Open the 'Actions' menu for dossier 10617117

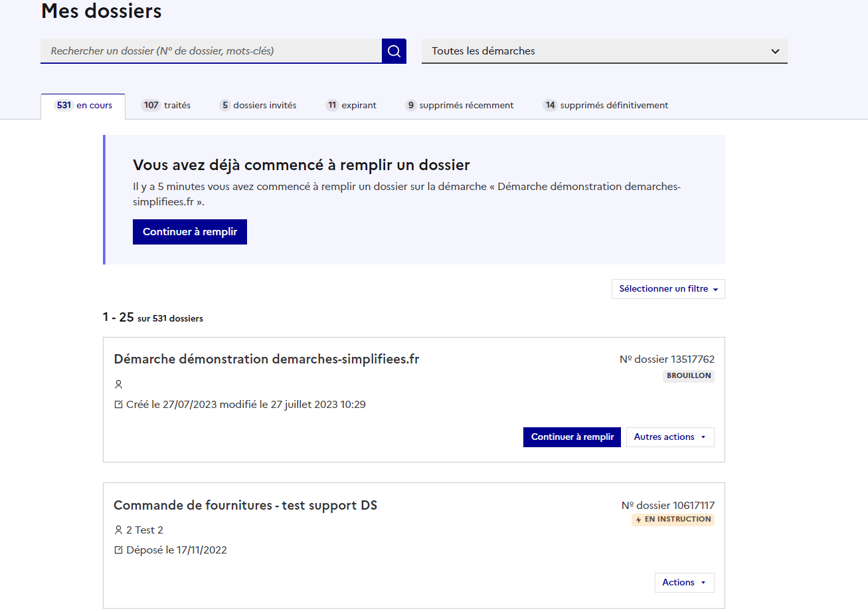point(684,583)
